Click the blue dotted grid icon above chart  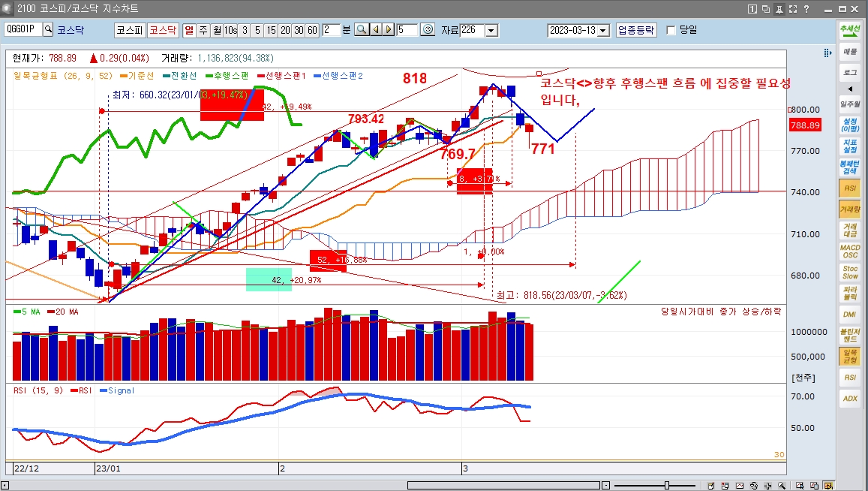tap(827, 53)
